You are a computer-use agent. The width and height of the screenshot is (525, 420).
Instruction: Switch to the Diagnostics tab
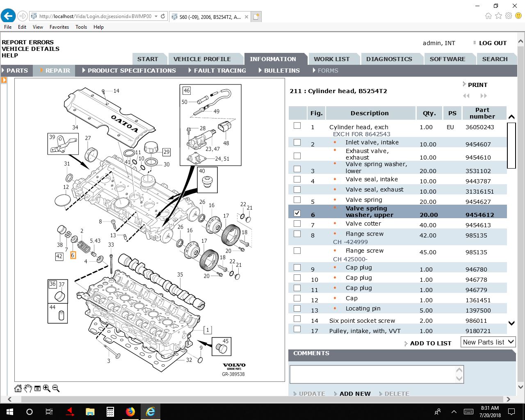click(389, 59)
